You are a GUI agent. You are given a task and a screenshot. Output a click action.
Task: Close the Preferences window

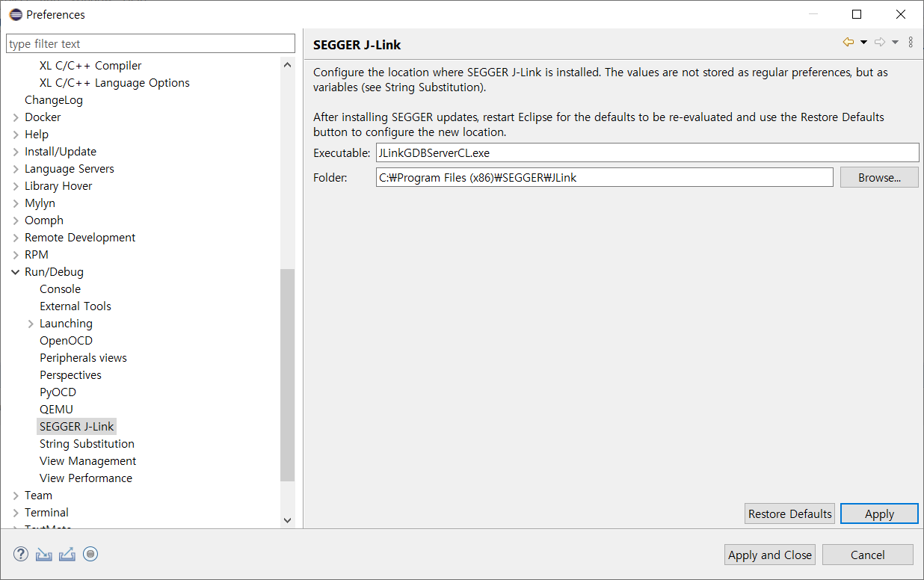901,14
